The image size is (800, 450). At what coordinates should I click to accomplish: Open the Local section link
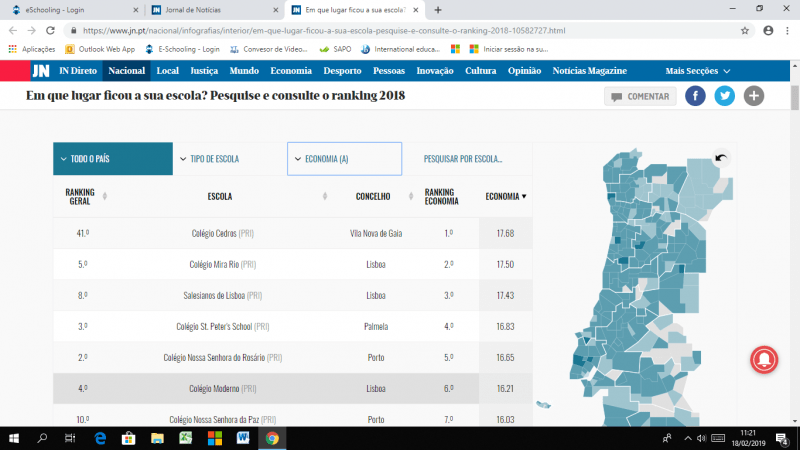click(x=167, y=71)
